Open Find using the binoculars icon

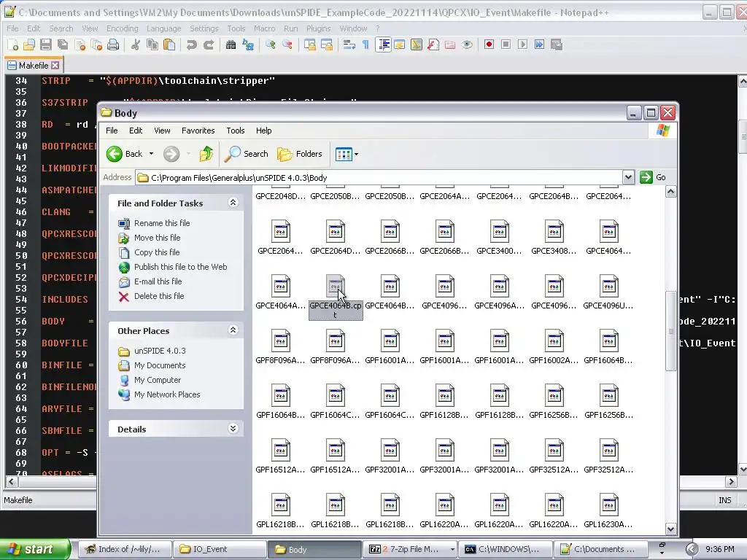231,44
